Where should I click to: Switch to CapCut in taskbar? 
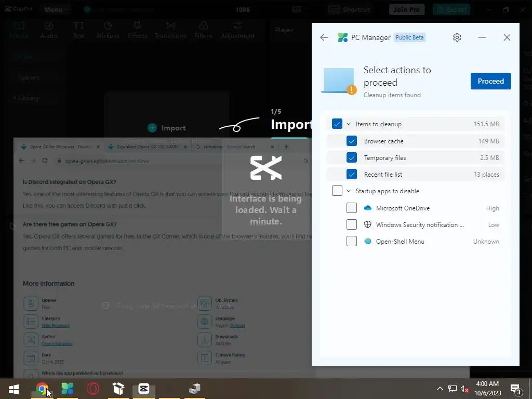click(x=144, y=389)
